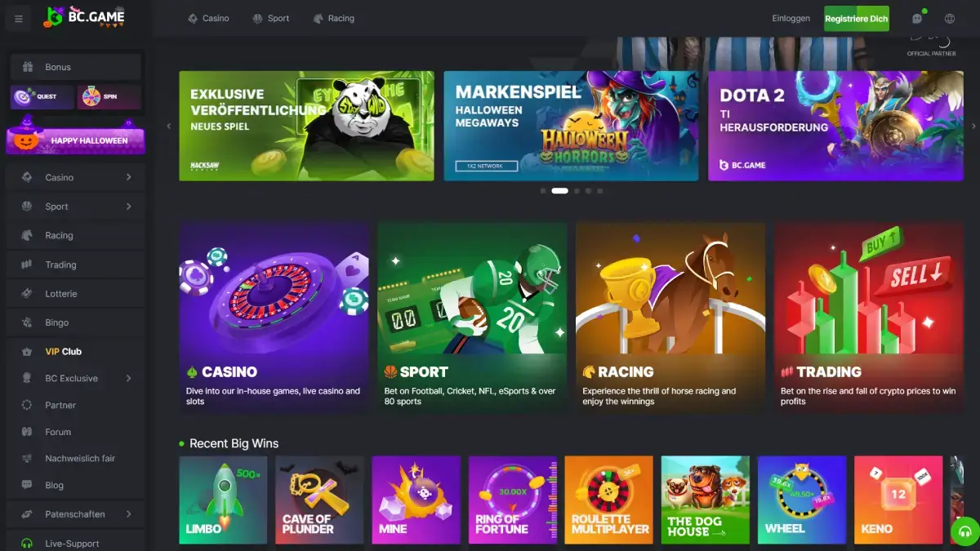The height and width of the screenshot is (551, 980).
Task: Click the banner carousel next arrow
Action: pos(973,126)
